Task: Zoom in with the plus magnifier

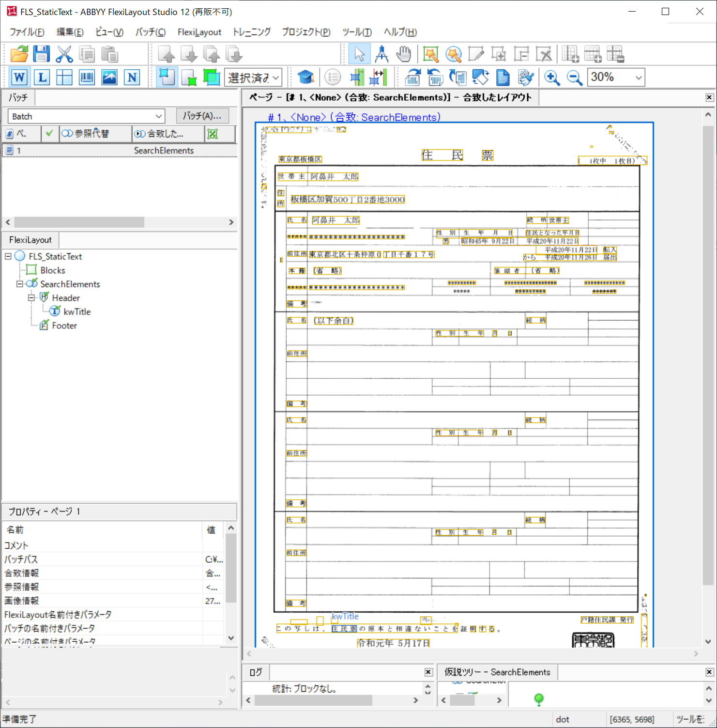Action: click(552, 77)
